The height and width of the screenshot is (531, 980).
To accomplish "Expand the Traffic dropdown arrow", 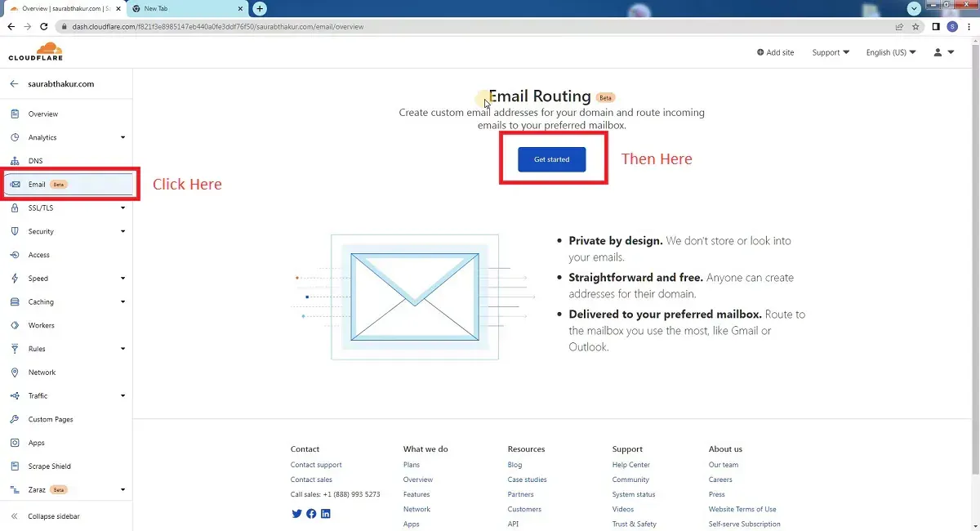I will click(x=123, y=395).
